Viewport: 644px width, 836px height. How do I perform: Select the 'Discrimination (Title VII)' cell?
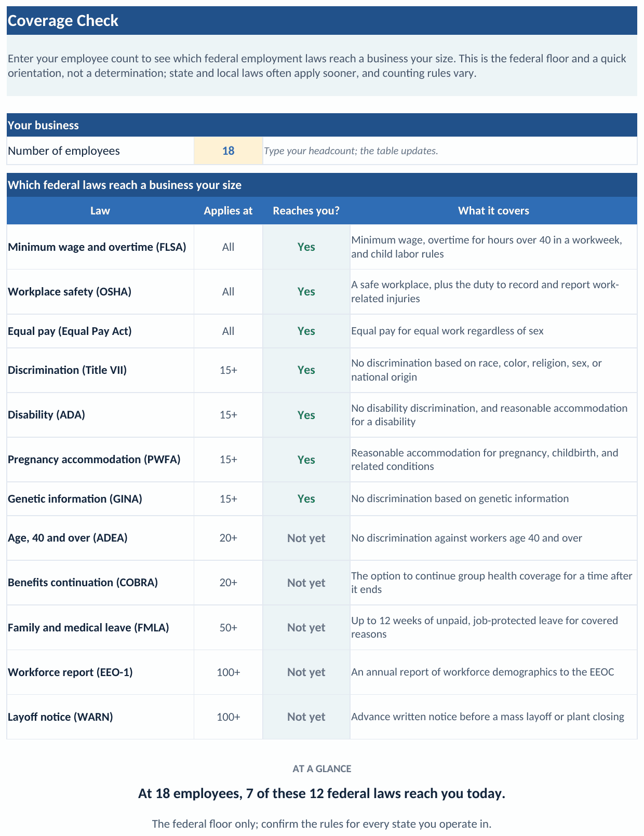[100, 370]
